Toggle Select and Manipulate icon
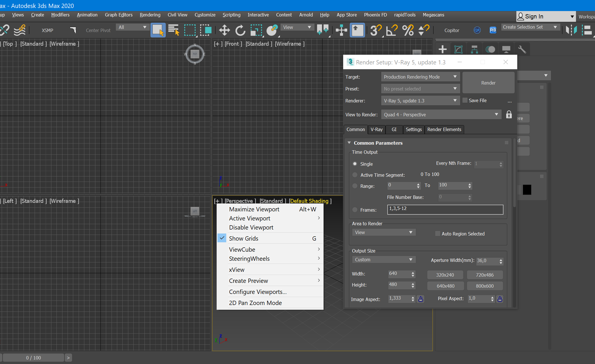Viewport: 595px width, 364px height. pos(341,30)
